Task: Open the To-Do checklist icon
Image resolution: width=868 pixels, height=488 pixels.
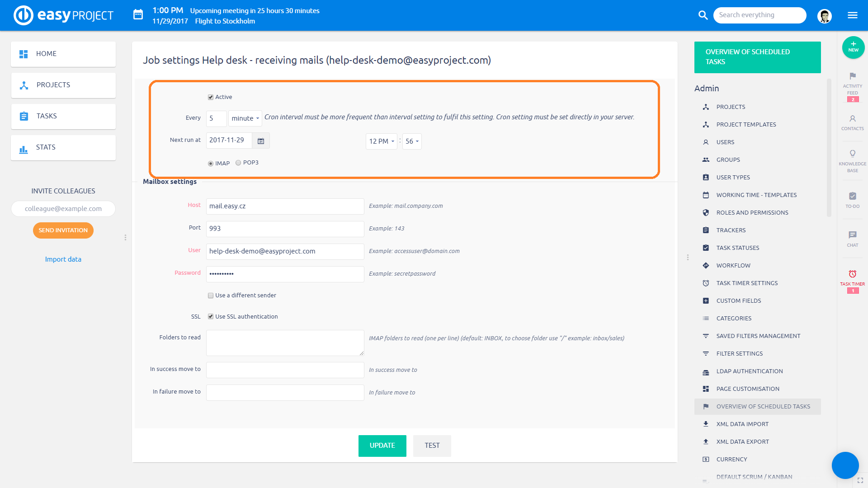Action: click(853, 196)
